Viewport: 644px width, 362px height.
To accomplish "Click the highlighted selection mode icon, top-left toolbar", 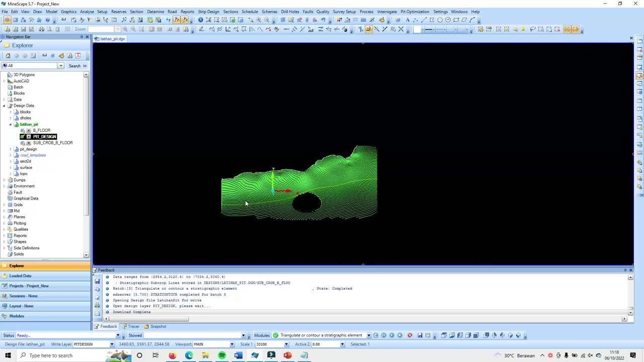I will tap(7, 20).
